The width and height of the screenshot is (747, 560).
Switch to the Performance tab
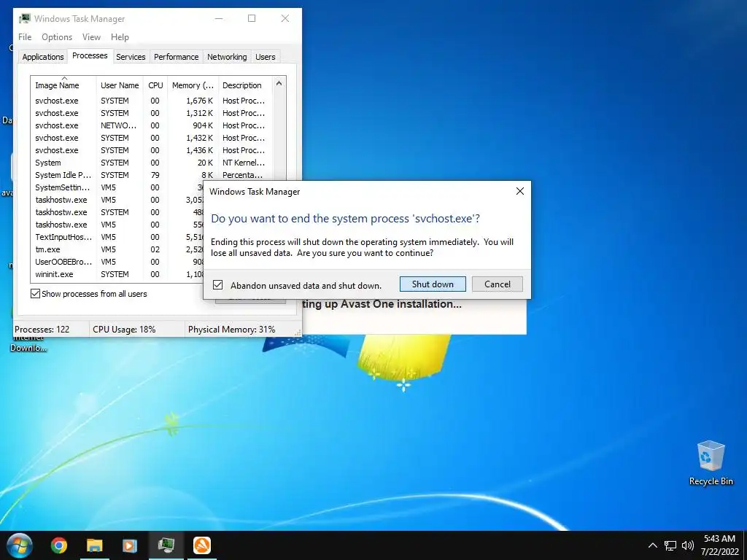click(176, 57)
